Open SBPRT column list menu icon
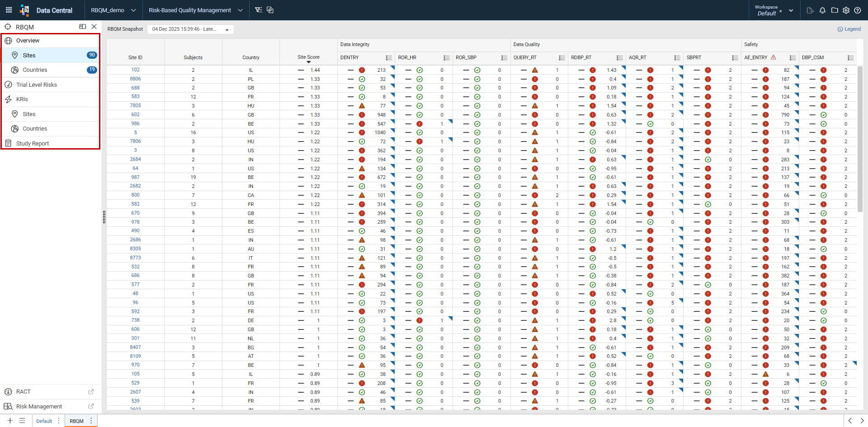This screenshot has height=427, width=868. (x=735, y=58)
